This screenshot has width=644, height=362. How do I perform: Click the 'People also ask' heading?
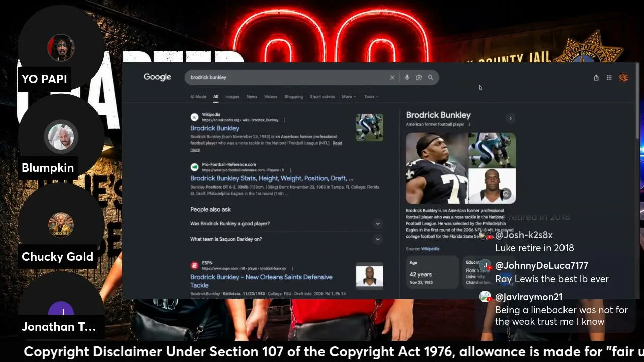coord(210,209)
